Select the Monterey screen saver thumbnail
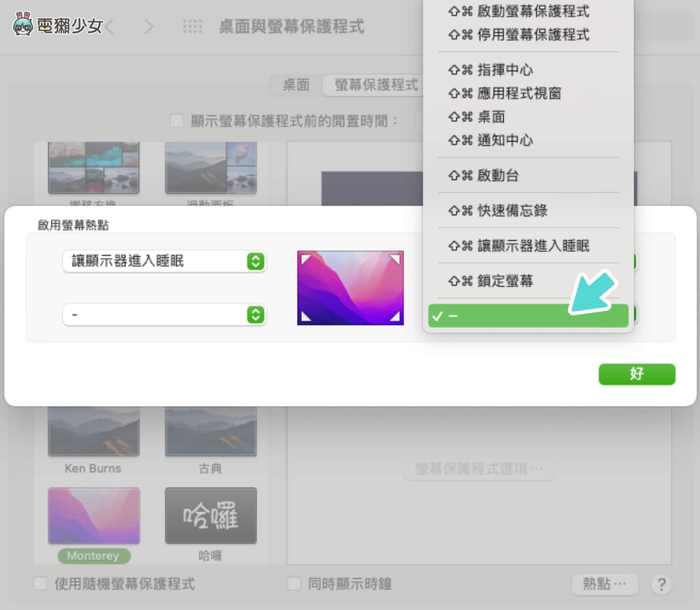 [x=94, y=516]
